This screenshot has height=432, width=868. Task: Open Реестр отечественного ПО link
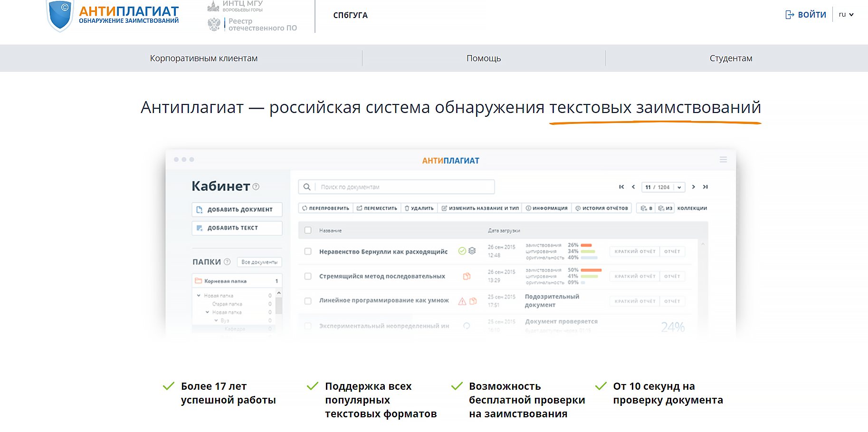click(252, 25)
